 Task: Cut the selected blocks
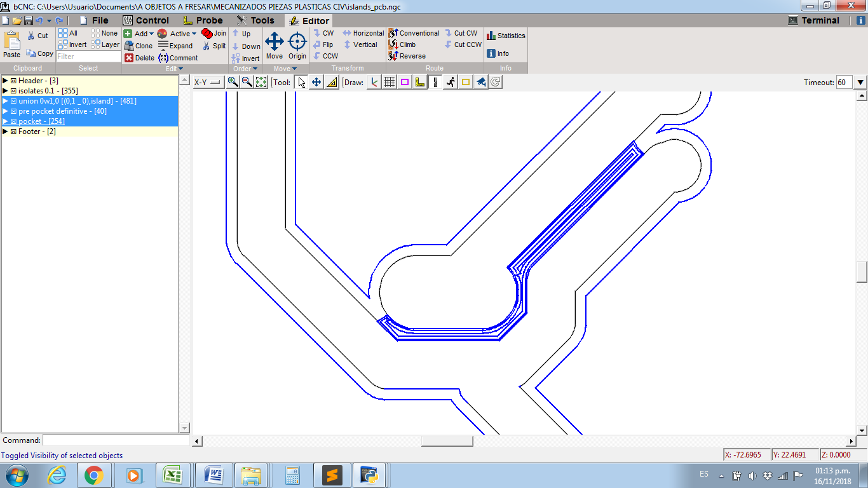pos(37,36)
